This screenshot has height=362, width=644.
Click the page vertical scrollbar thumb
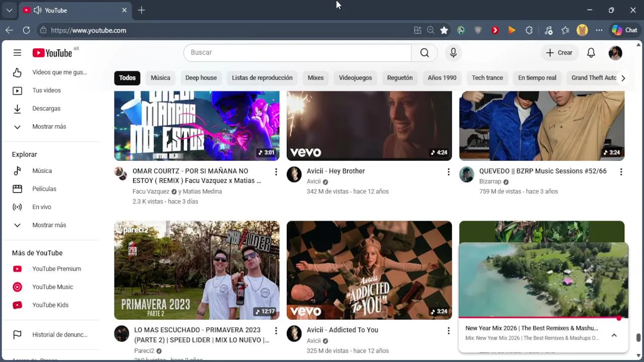tap(638, 338)
